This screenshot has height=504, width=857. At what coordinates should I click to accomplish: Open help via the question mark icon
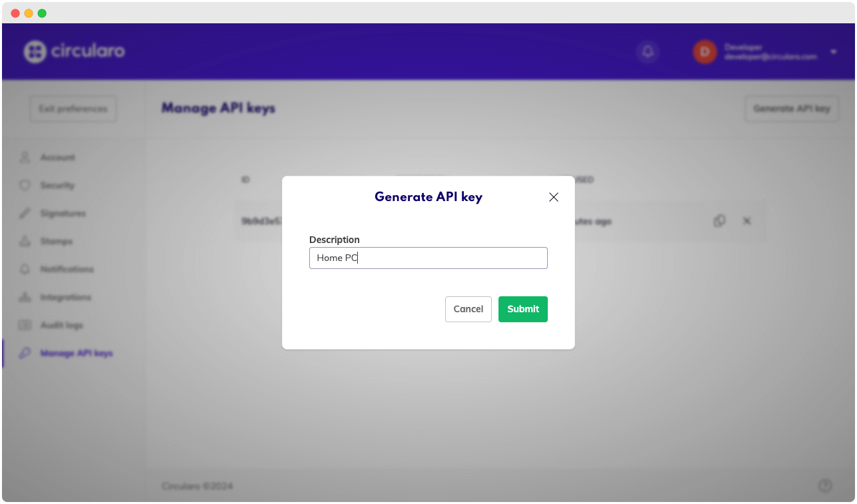824,486
